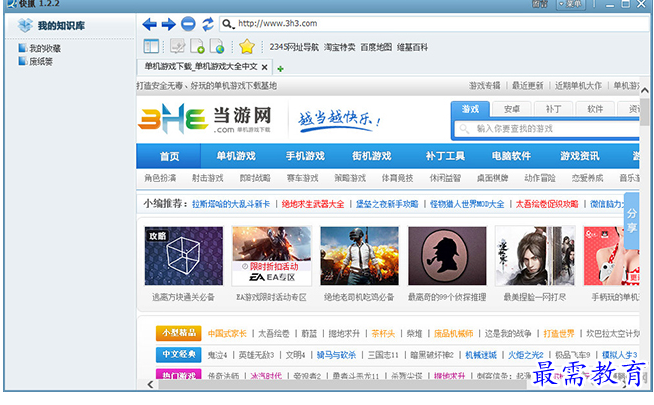Image resolution: width=654 pixels, height=405 pixels.
Task: Click the 角色扮演 category link
Action: [160, 178]
